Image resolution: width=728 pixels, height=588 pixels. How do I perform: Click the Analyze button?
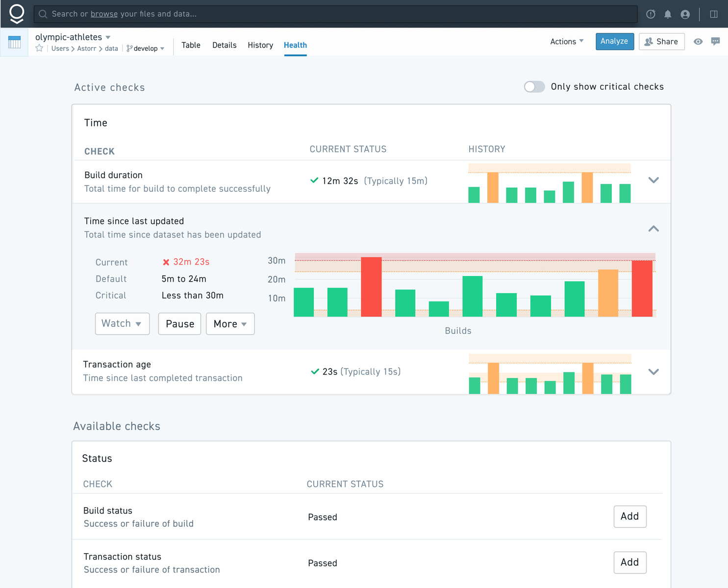pos(615,42)
